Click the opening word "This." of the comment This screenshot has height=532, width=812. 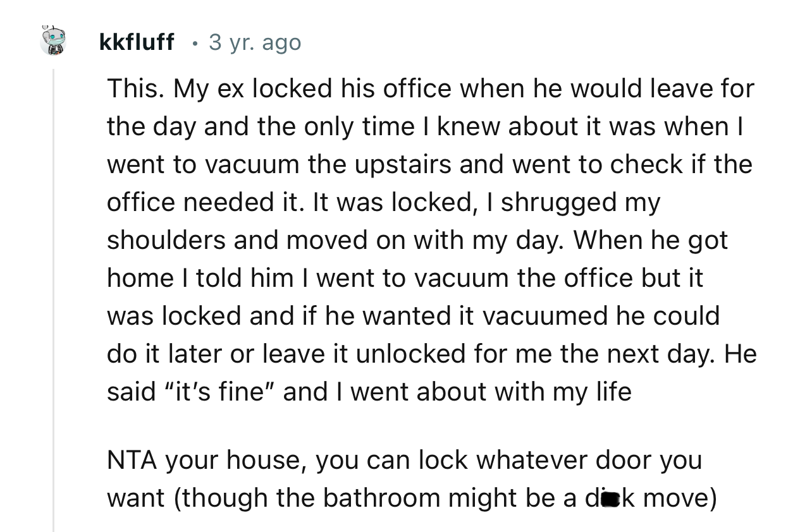(136, 88)
